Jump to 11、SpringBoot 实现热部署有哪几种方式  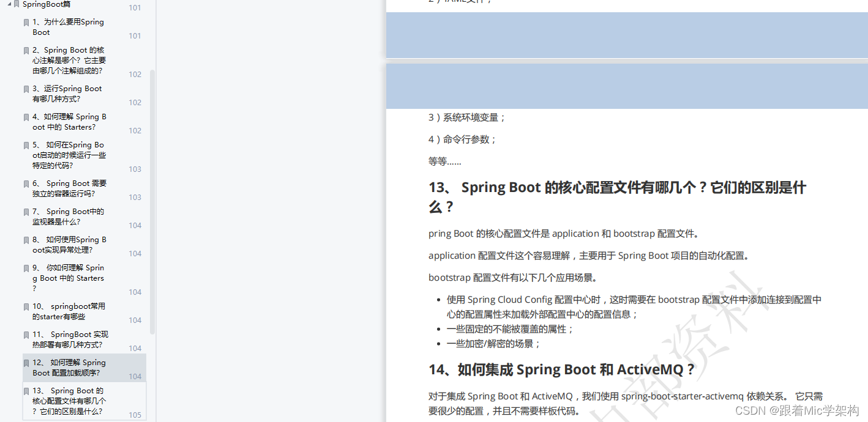tap(70, 339)
